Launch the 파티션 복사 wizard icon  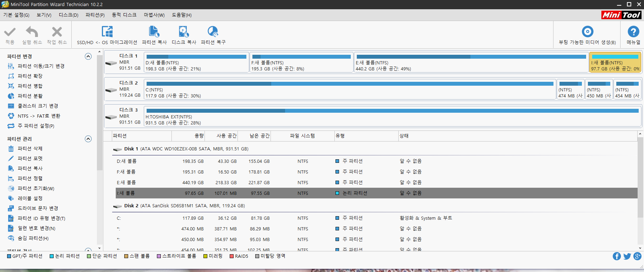pos(154,32)
